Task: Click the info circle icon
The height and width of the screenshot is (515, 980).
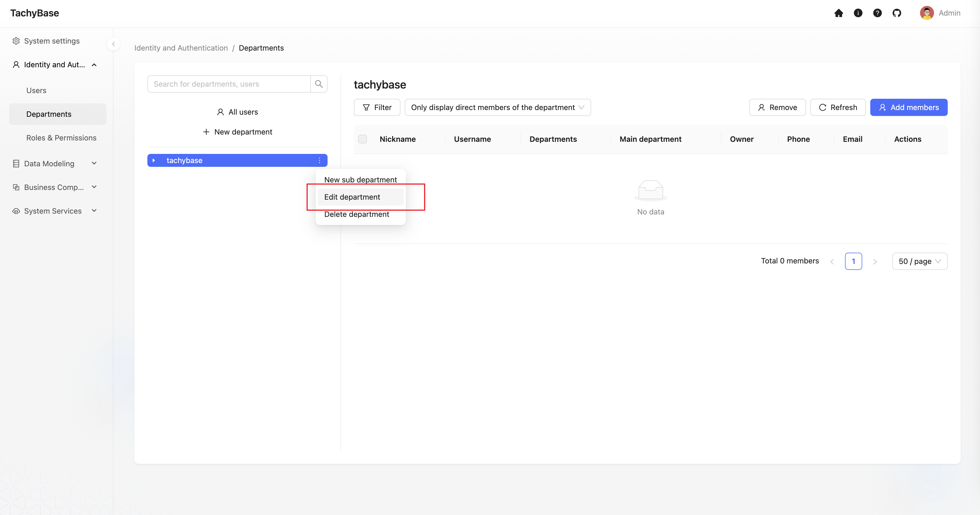Action: [x=858, y=13]
